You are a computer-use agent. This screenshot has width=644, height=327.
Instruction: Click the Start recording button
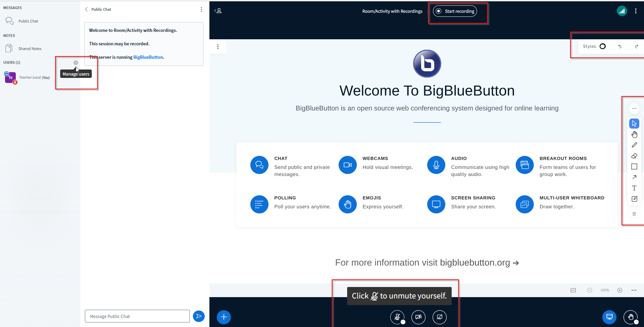tap(455, 11)
